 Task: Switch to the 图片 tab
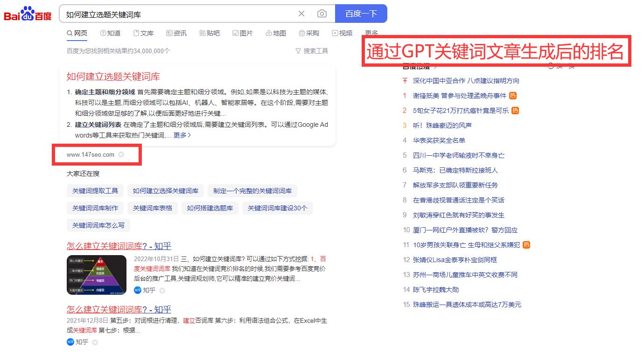click(x=243, y=33)
